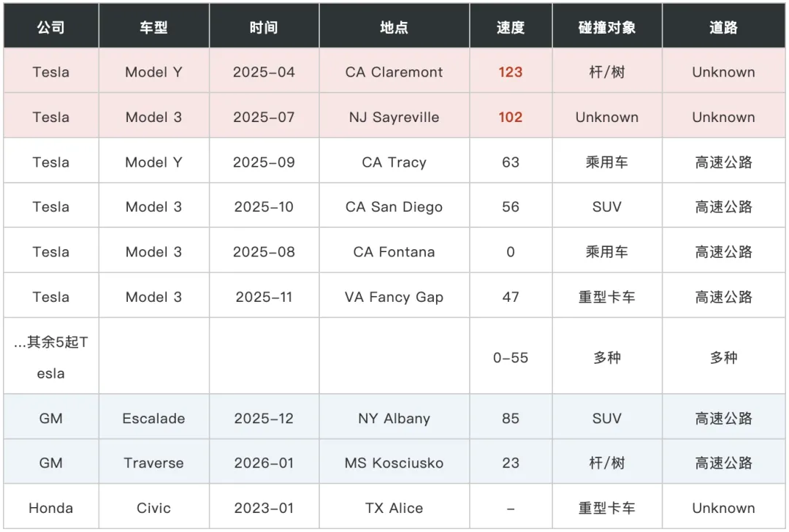Select the VA Fancy Gap cell

394,297
